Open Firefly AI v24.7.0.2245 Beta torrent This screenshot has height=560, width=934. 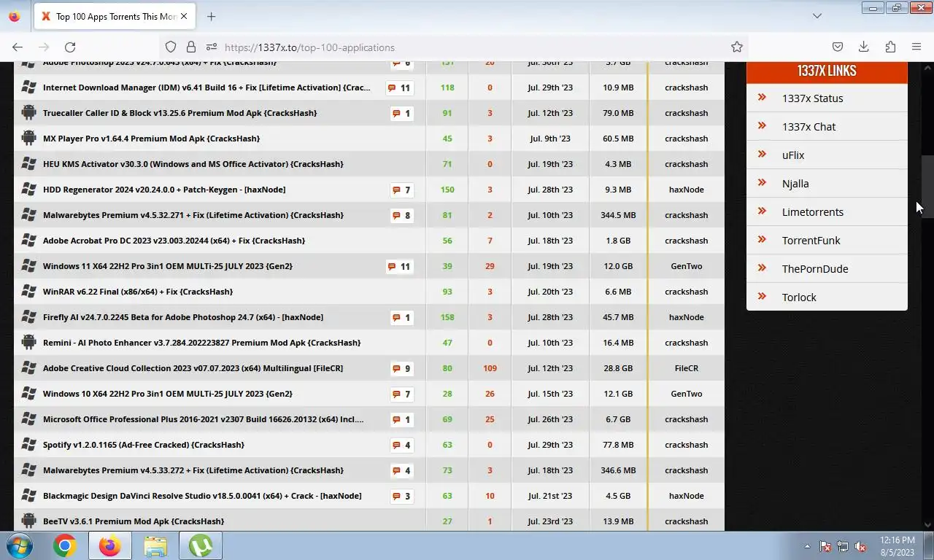coord(183,317)
